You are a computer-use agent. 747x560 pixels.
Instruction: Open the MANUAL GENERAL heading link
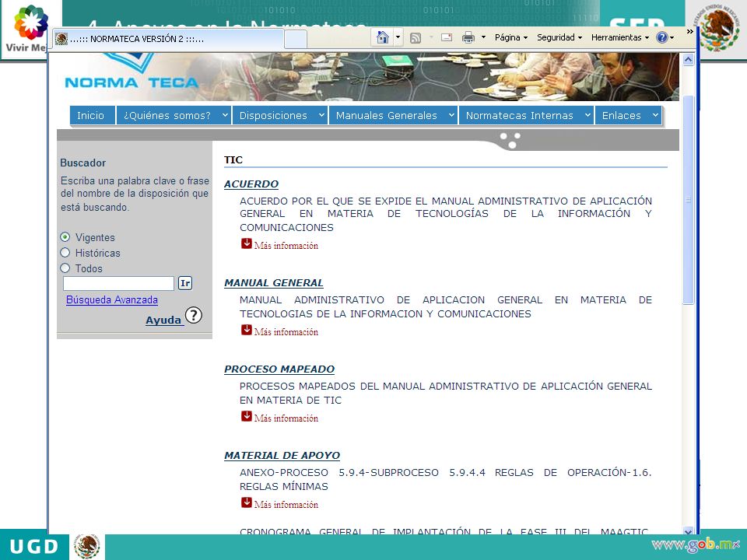point(273,283)
